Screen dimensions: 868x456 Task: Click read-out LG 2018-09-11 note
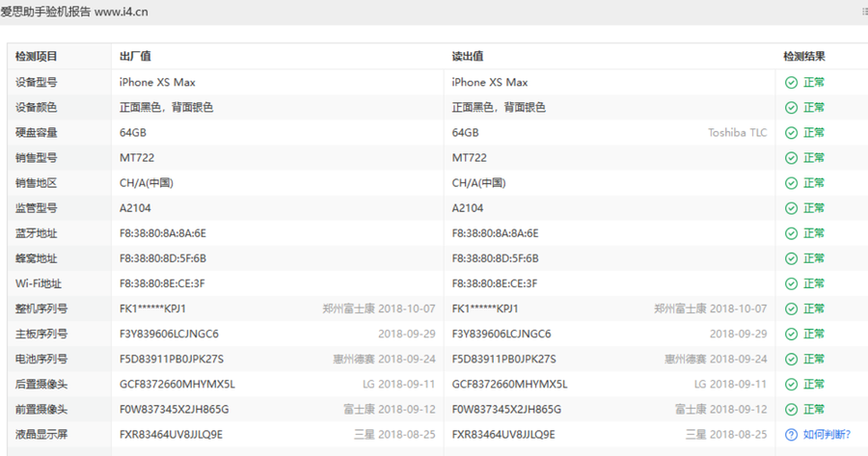click(731, 385)
